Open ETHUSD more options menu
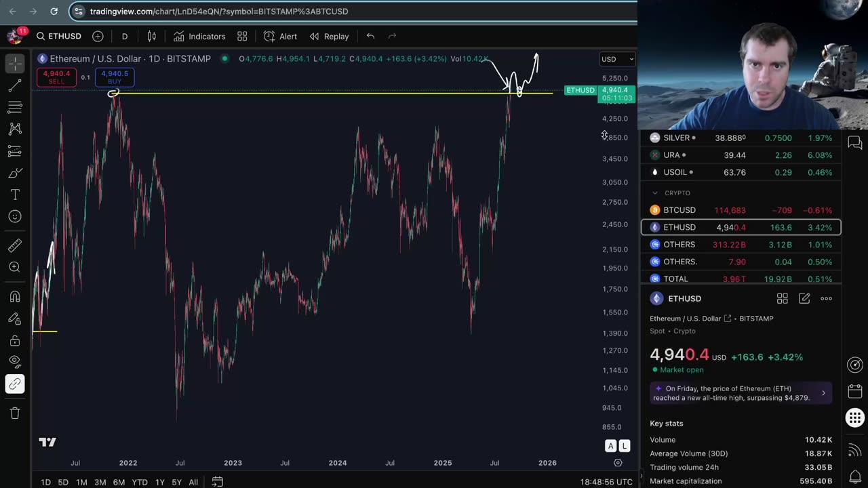This screenshot has height=488, width=868. 826,298
